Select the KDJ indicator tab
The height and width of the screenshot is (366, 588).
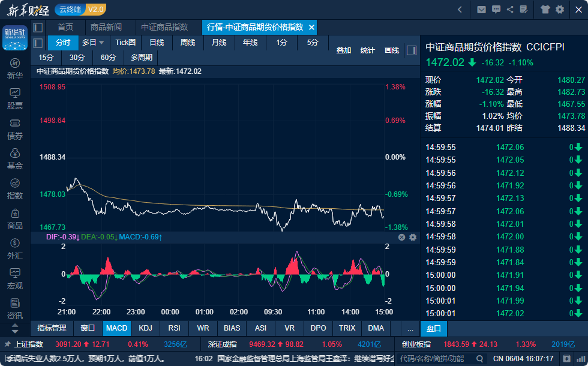[x=145, y=328]
